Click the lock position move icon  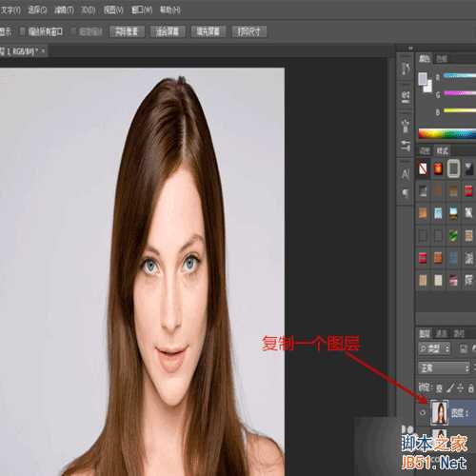(461, 387)
